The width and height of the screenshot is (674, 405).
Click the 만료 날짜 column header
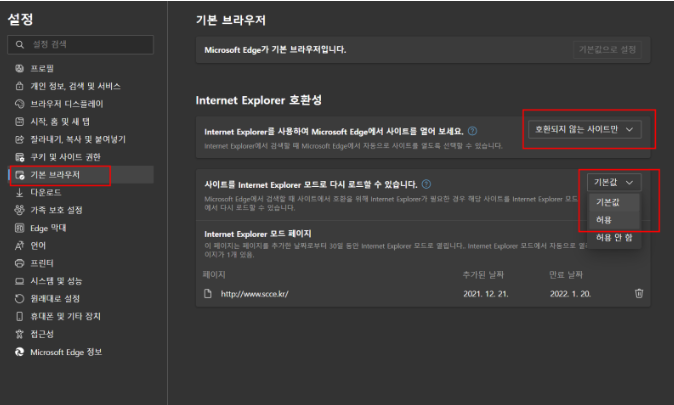566,274
